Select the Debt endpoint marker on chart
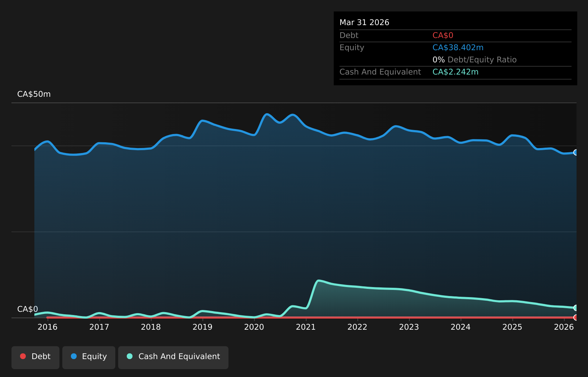588x377 pixels. coord(576,318)
